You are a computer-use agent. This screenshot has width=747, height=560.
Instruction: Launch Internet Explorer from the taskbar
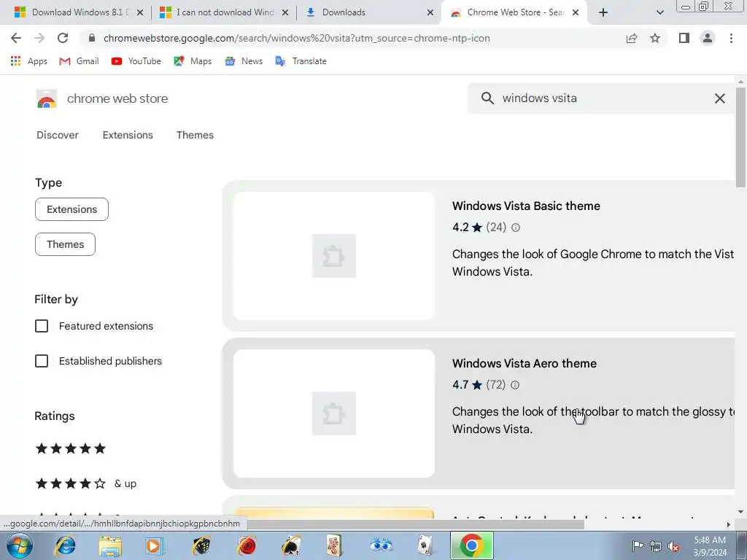tap(65, 545)
